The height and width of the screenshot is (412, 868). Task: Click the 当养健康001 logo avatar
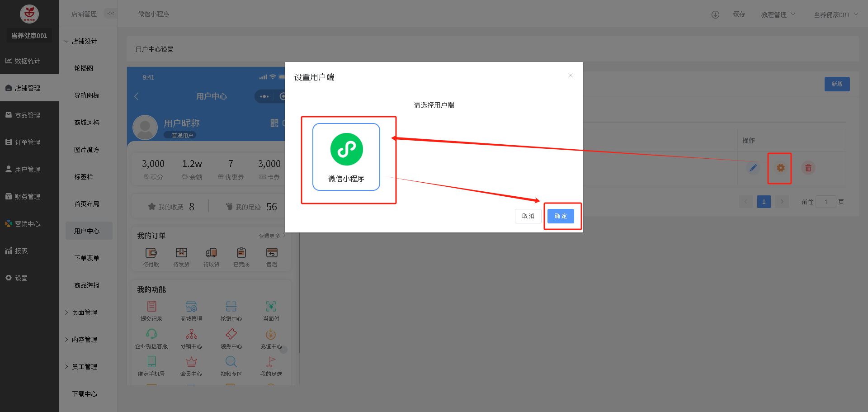tap(29, 14)
